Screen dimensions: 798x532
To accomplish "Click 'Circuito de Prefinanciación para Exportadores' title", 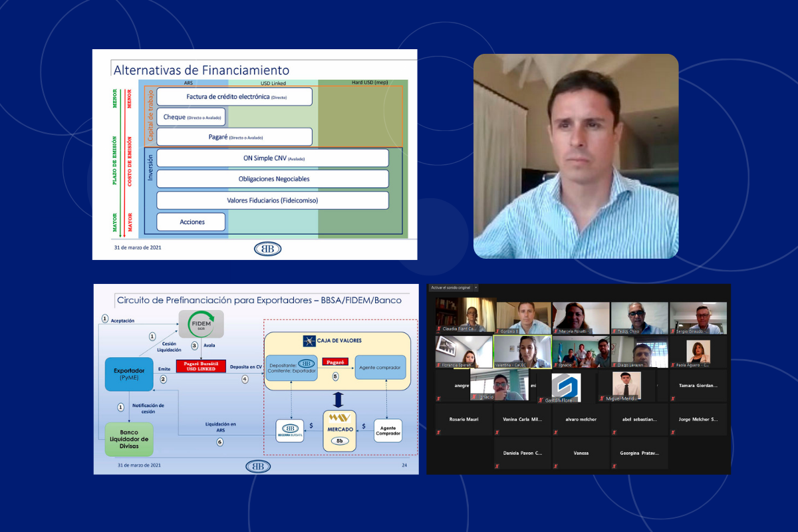I will point(259,300).
